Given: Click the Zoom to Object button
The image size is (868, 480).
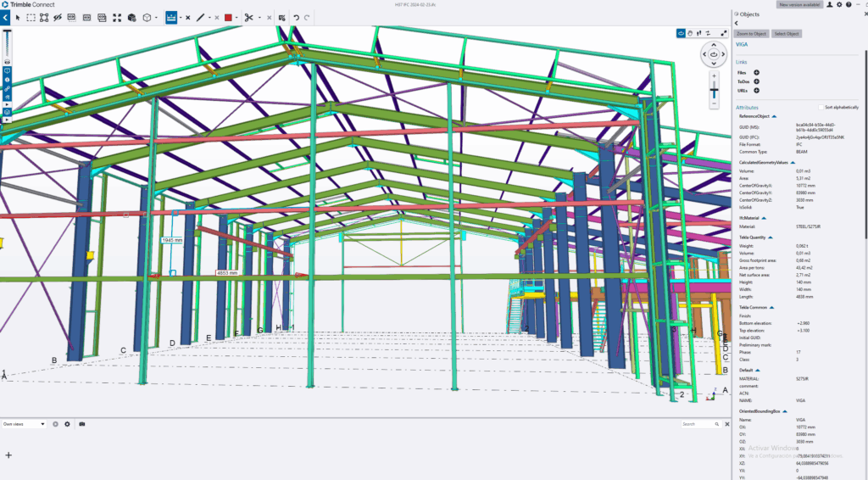Looking at the screenshot, I should tap(751, 33).
